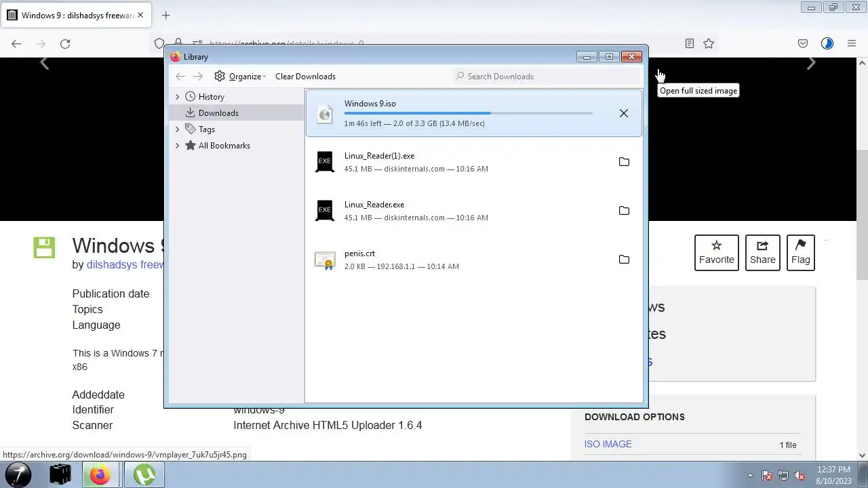Click the Favorite button
The height and width of the screenshot is (488, 868).
point(717,253)
